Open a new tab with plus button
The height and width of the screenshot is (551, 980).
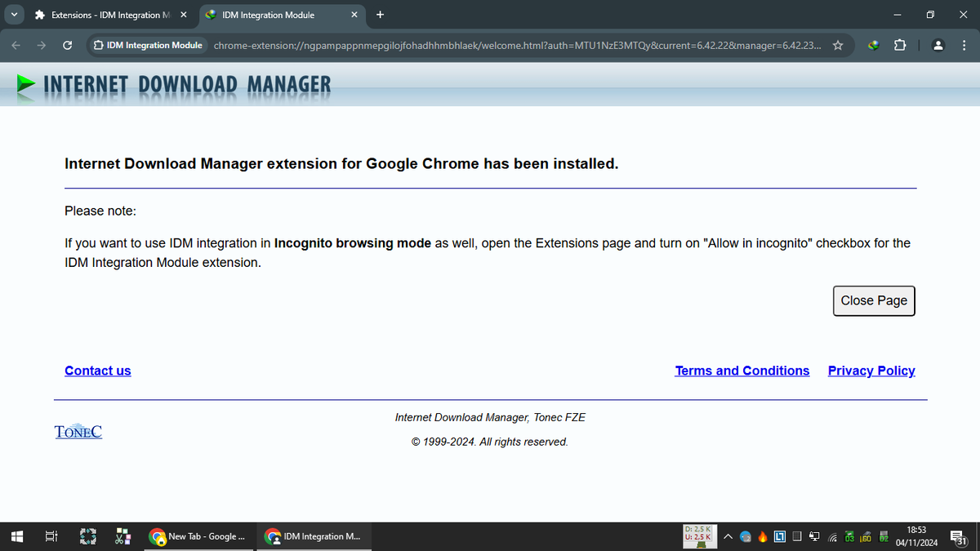[381, 15]
